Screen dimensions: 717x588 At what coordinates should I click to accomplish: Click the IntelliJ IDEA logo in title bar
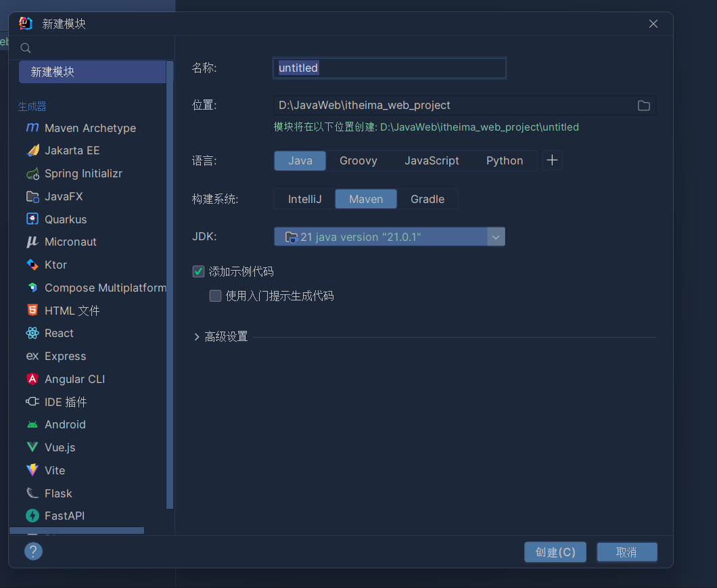pos(26,23)
